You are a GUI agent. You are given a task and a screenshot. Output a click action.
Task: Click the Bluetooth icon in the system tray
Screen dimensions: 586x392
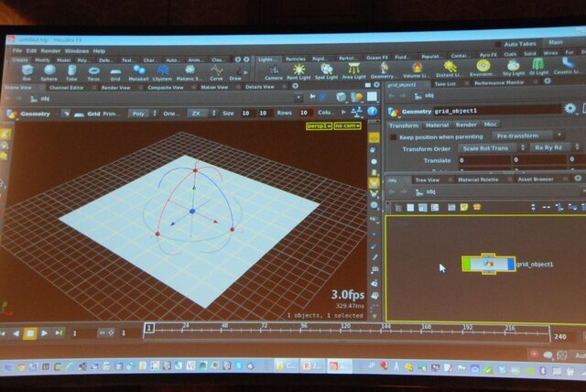(543, 371)
